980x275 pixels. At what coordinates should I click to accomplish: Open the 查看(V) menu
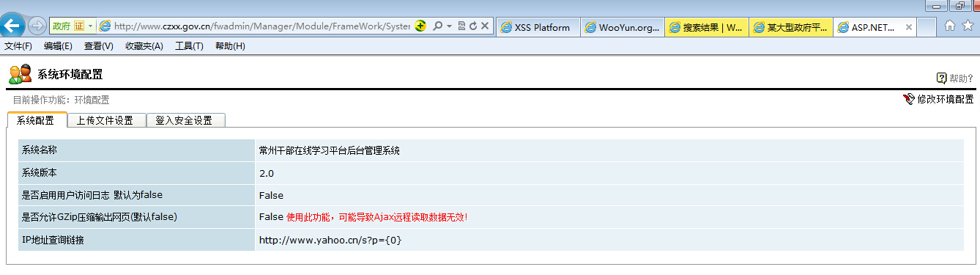(99, 46)
